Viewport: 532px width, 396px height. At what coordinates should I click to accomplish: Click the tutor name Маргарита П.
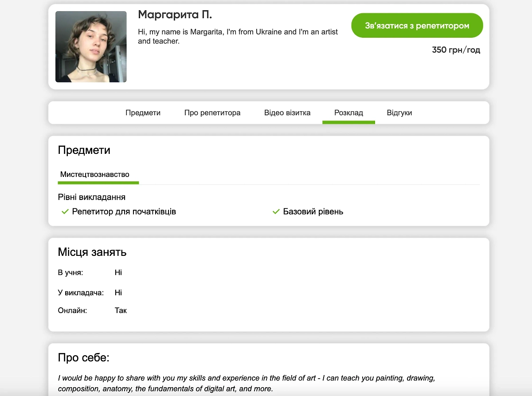tap(175, 15)
